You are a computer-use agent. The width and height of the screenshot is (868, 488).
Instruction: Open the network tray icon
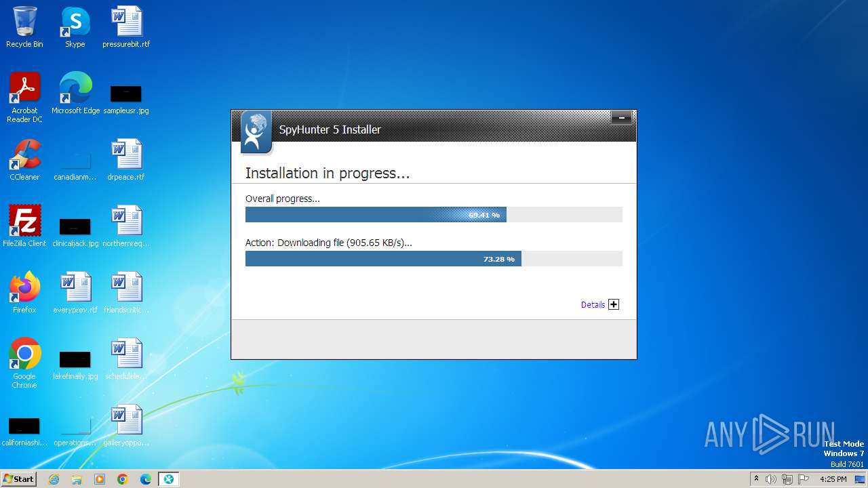point(787,479)
